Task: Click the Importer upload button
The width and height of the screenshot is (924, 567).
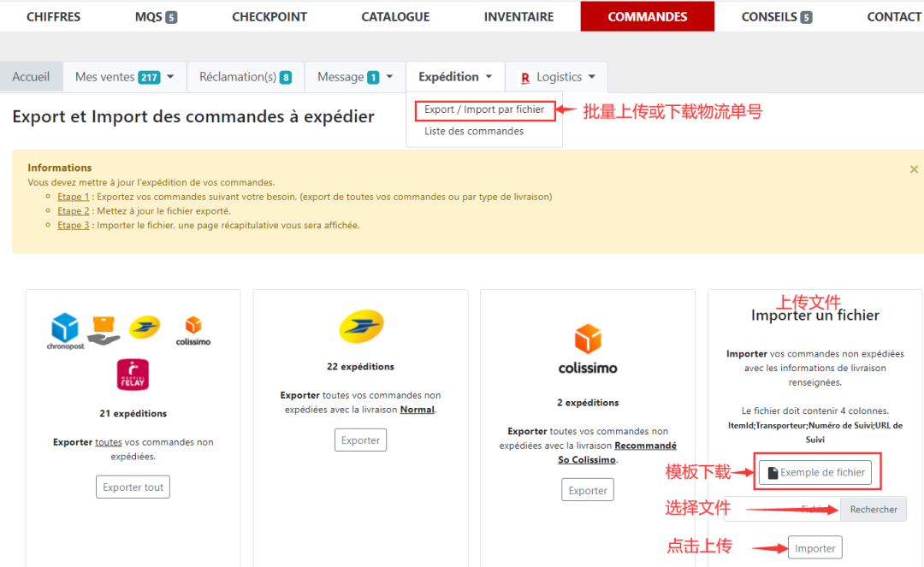Action: click(815, 548)
